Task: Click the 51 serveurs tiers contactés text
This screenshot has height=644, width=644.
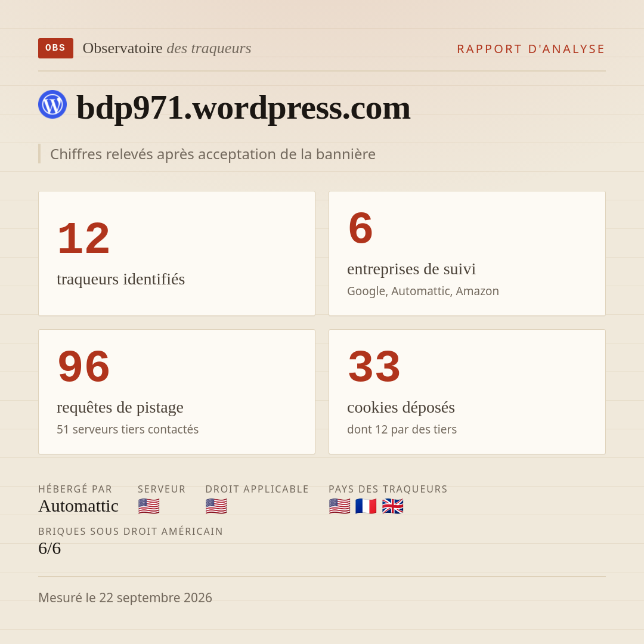Action: [128, 429]
